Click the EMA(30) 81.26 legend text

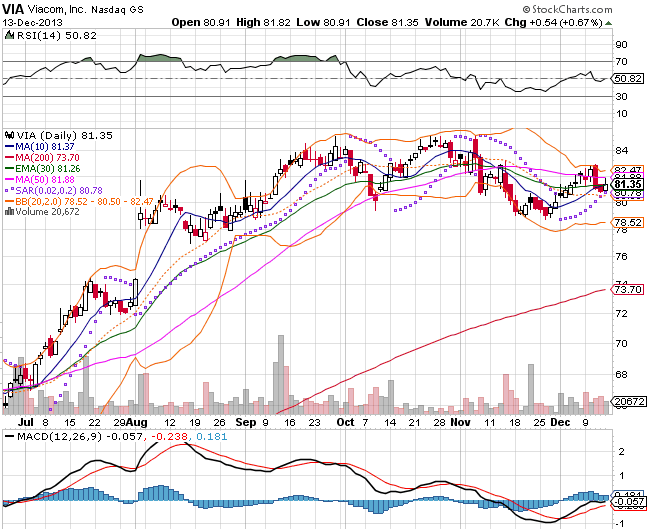(48, 169)
